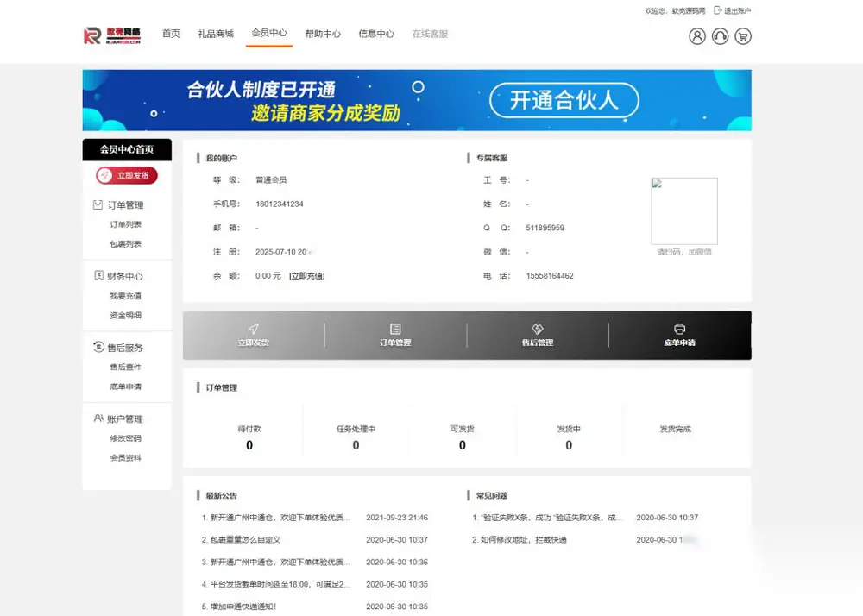Click the 合伙人制度已开通 banner text
This screenshot has height=616, width=863.
click(261, 90)
